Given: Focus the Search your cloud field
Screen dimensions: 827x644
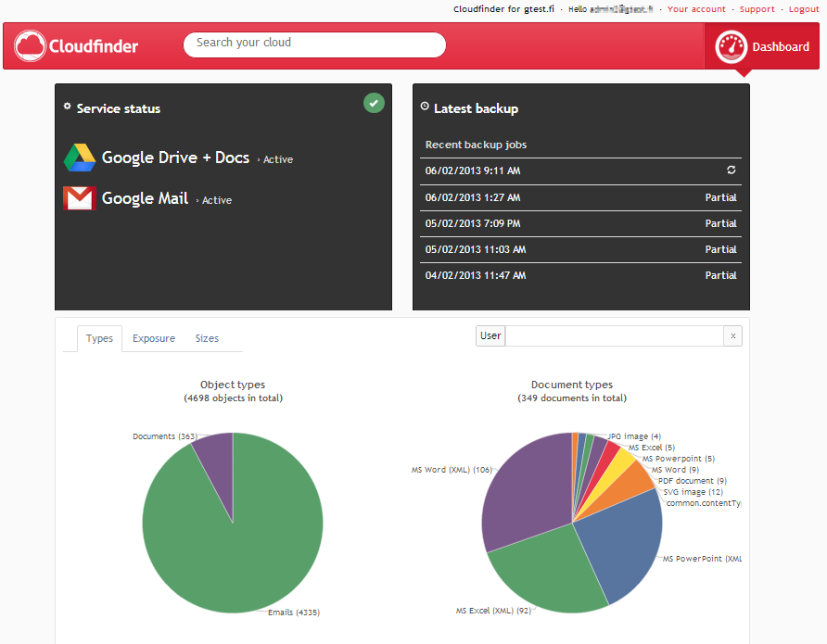Looking at the screenshot, I should [x=314, y=44].
